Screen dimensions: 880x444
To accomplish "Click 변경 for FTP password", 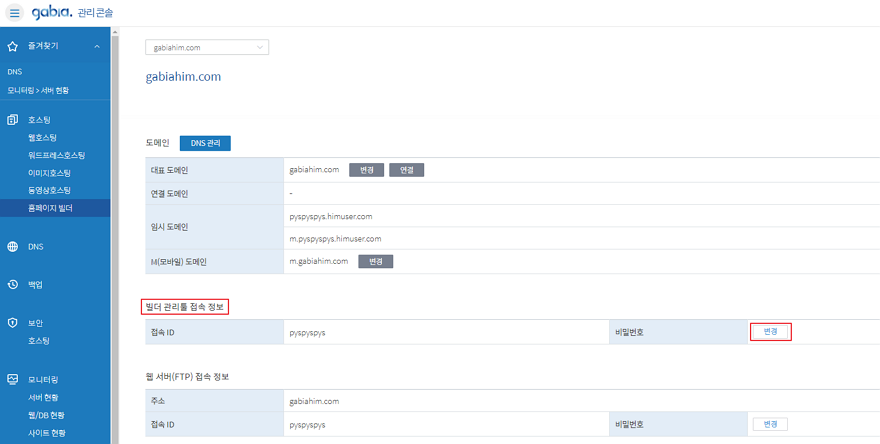I will [x=770, y=424].
